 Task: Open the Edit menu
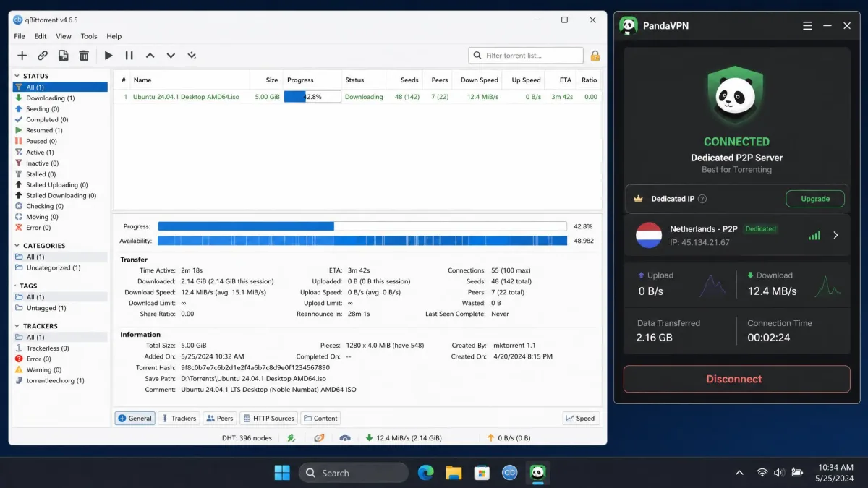pyautogui.click(x=41, y=36)
